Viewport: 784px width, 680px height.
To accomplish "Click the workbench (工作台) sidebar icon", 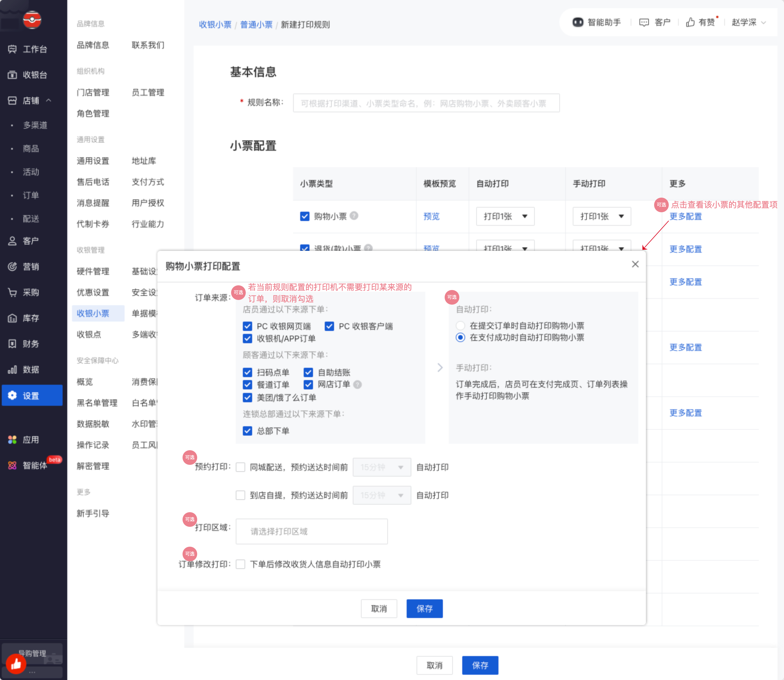I will point(12,49).
